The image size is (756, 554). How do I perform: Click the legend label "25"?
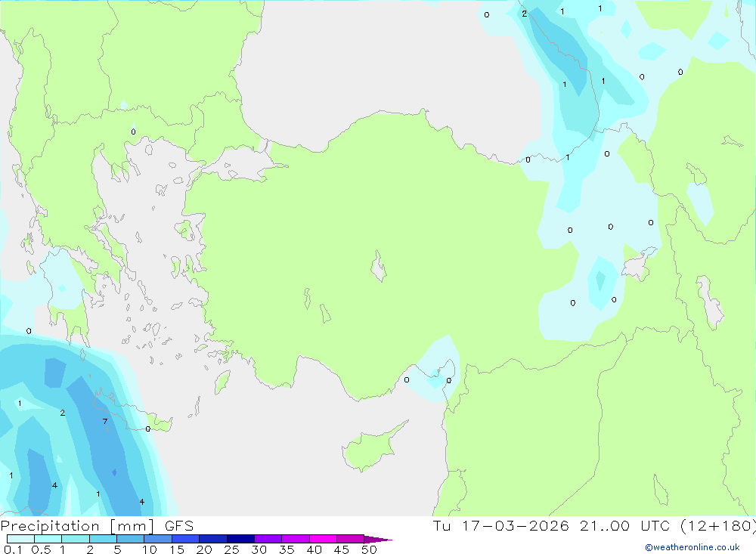(232, 549)
